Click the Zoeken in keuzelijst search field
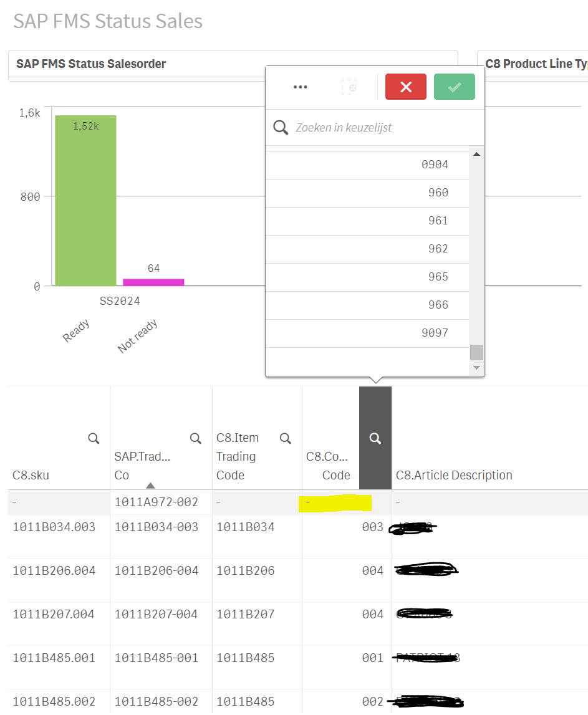 [380, 128]
